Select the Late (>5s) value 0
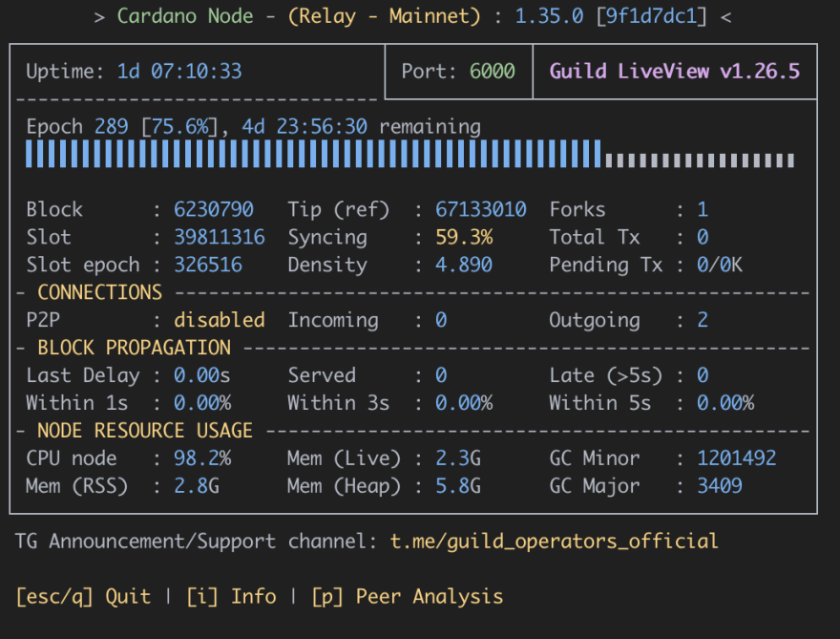Image resolution: width=840 pixels, height=639 pixels. coord(703,375)
